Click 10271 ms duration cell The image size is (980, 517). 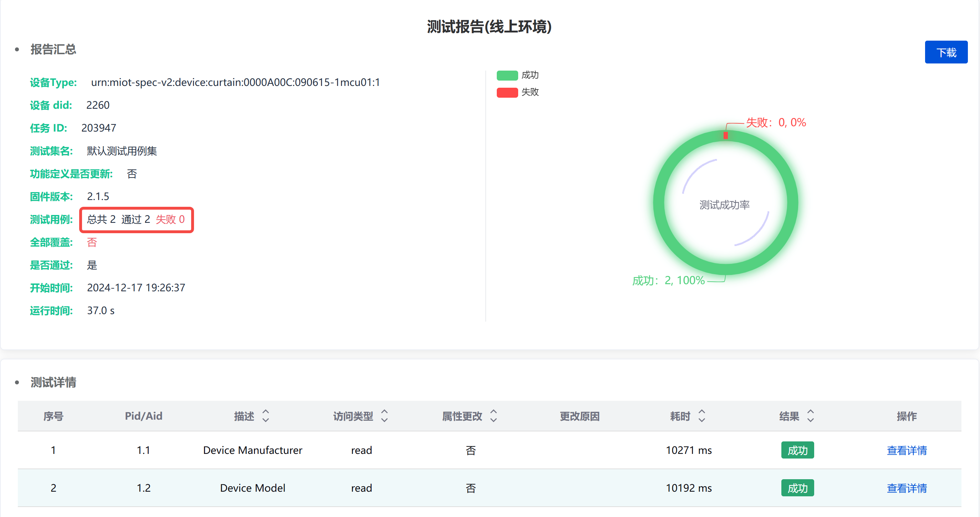click(689, 450)
